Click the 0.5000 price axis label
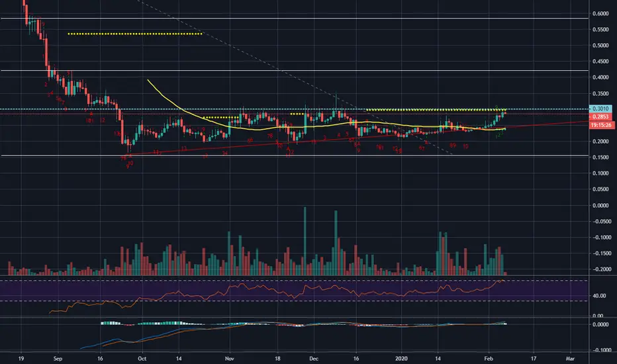 pos(600,45)
